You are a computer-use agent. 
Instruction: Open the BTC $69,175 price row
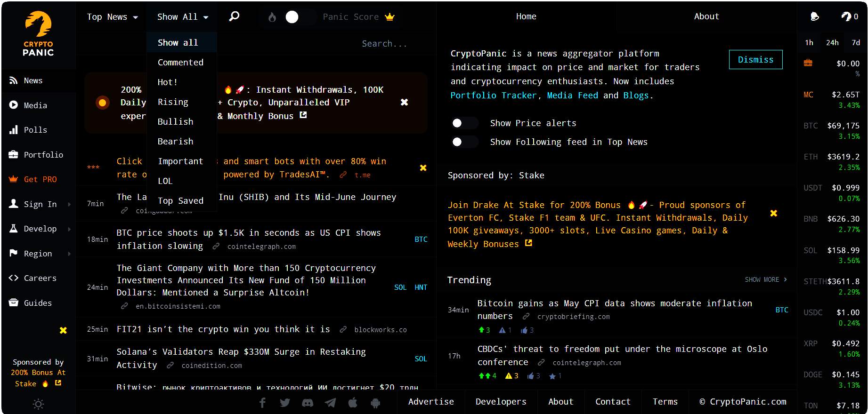[x=831, y=130]
